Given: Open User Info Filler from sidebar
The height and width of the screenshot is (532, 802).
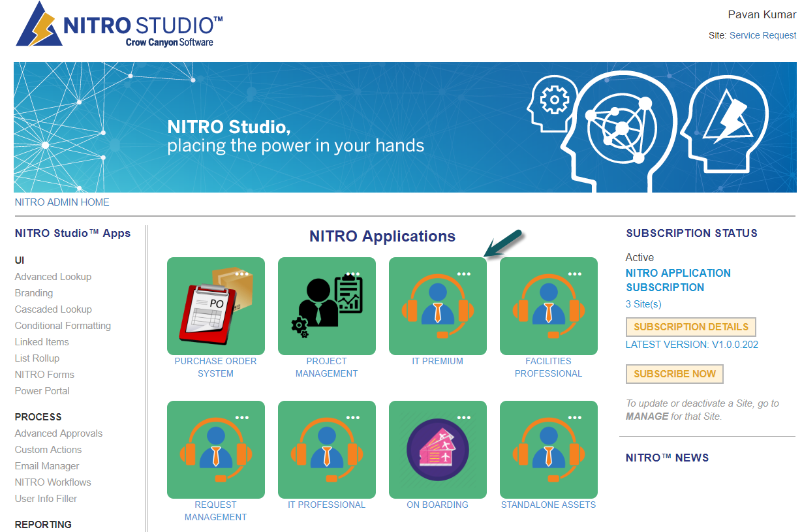Looking at the screenshot, I should [46, 499].
